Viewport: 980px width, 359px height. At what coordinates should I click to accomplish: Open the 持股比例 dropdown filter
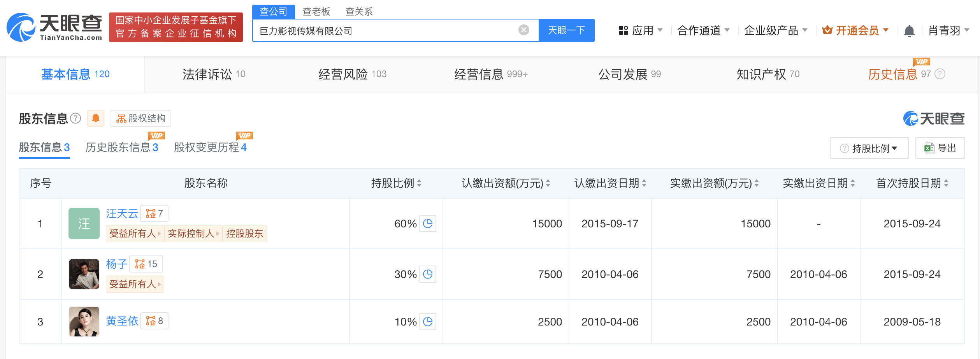tap(869, 148)
